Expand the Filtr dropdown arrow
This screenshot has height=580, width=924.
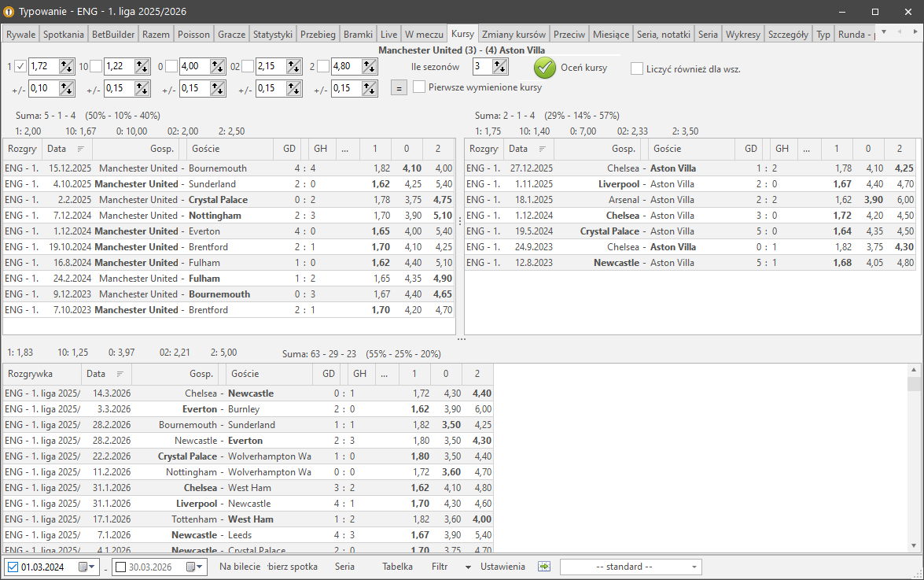coord(468,567)
